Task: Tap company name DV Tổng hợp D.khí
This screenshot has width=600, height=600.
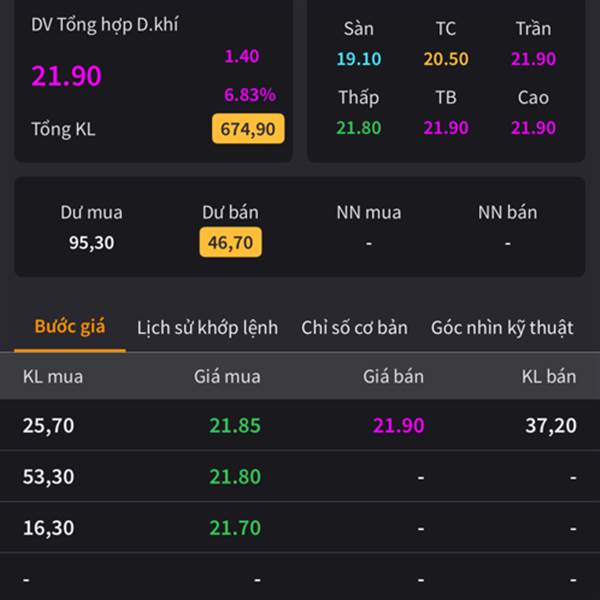Action: pyautogui.click(x=104, y=25)
